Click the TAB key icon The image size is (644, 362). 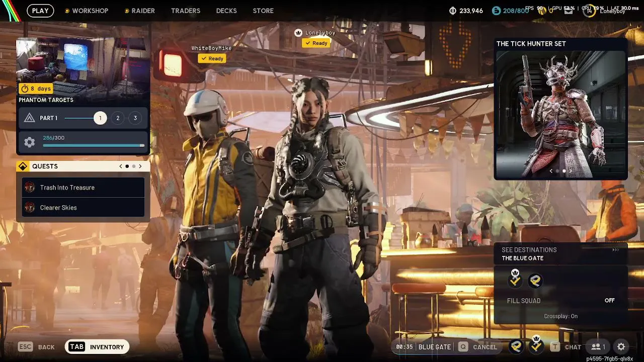[x=77, y=347]
